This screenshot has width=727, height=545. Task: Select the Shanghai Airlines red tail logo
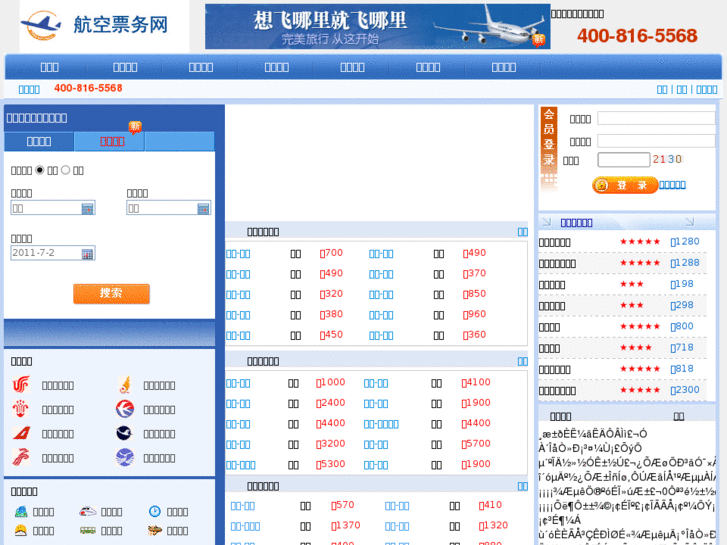tap(21, 433)
